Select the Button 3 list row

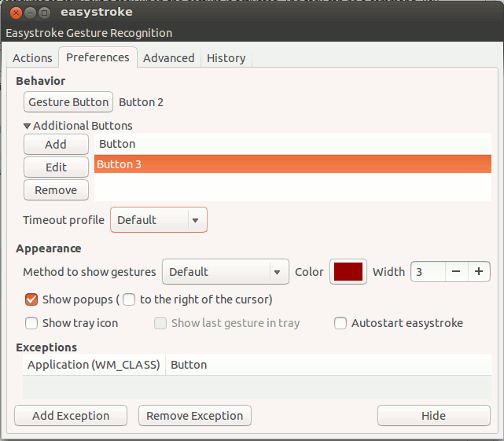tap(292, 164)
